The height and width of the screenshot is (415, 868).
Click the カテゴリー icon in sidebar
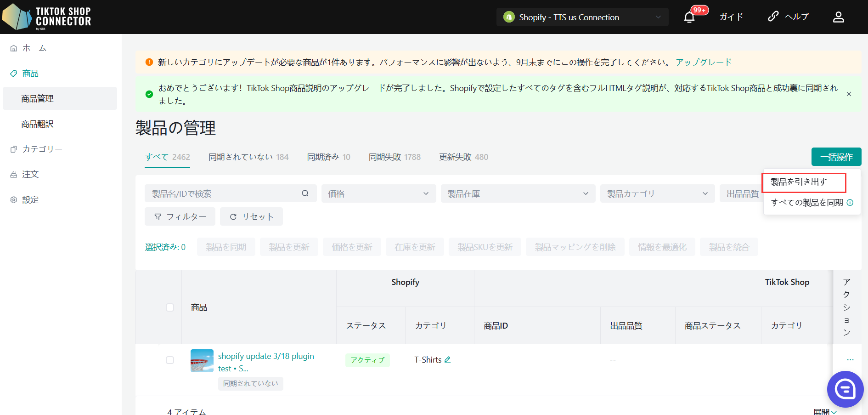pos(14,149)
